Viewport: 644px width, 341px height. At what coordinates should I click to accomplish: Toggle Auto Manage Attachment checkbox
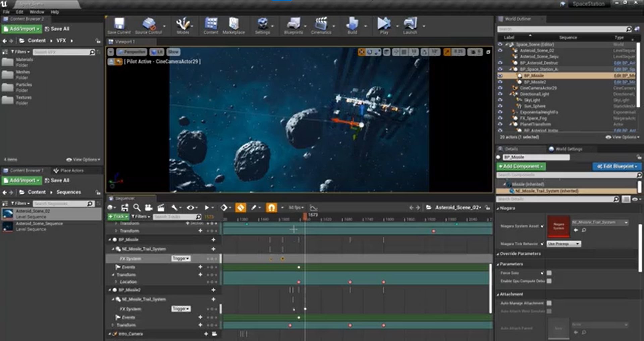549,303
